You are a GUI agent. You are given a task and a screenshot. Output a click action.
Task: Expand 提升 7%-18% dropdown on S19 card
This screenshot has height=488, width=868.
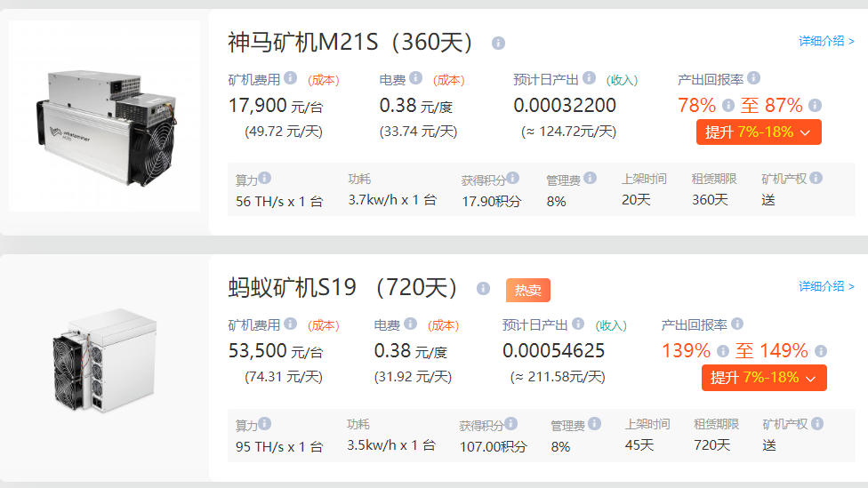tap(764, 378)
